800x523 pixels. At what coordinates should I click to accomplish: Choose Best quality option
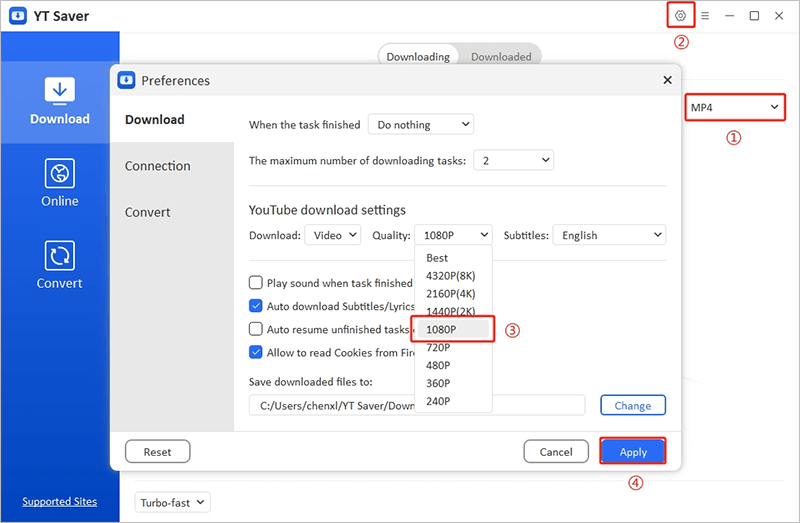[x=454, y=258]
